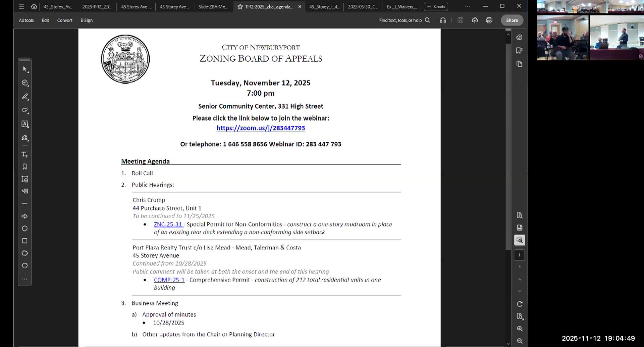Viewport: 644px width, 347px height.
Task: Zoom in on the document
Action: point(520,329)
